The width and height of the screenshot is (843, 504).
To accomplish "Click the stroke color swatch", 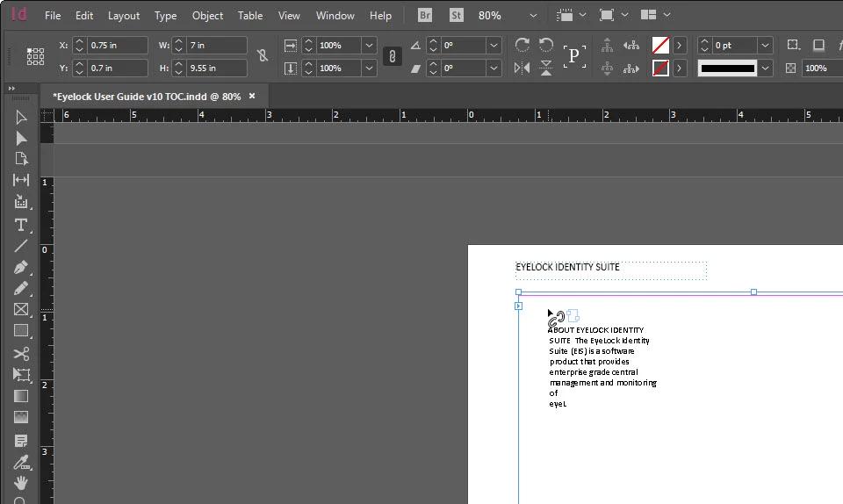I will [660, 68].
